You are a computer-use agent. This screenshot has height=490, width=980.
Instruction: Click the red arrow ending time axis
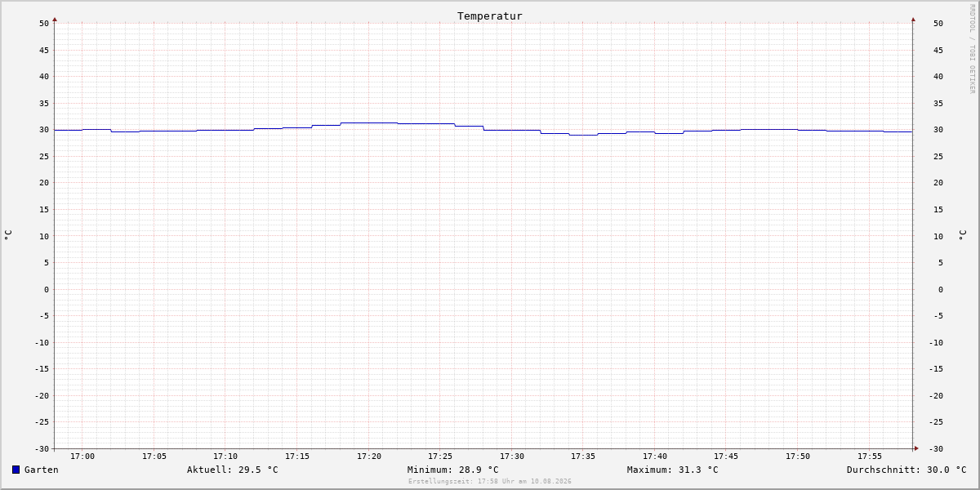[x=916, y=448]
